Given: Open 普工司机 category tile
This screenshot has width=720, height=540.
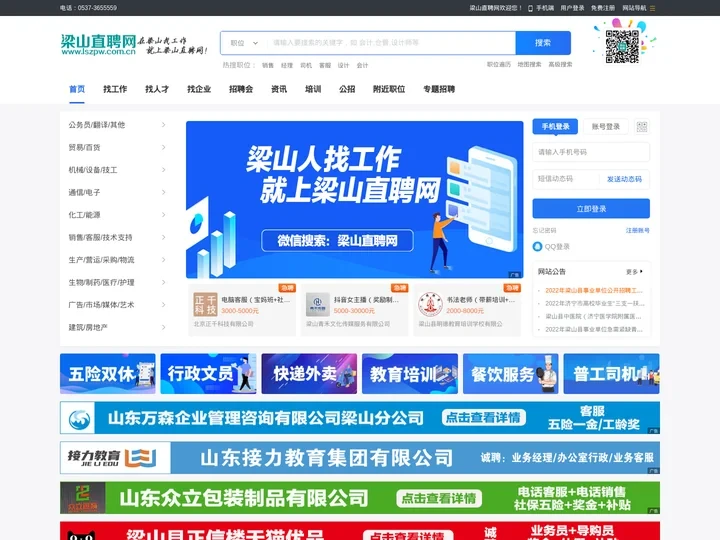Looking at the screenshot, I should click(612, 374).
